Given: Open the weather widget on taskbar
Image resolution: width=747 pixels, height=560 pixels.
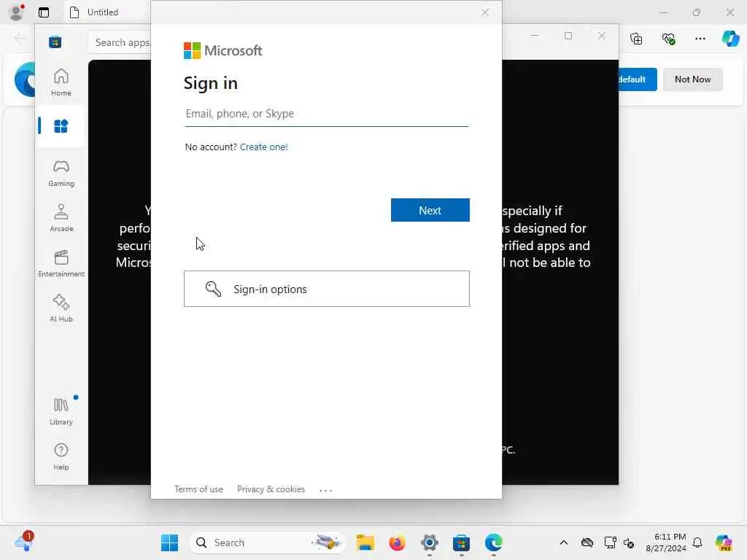Looking at the screenshot, I should click(24, 542).
